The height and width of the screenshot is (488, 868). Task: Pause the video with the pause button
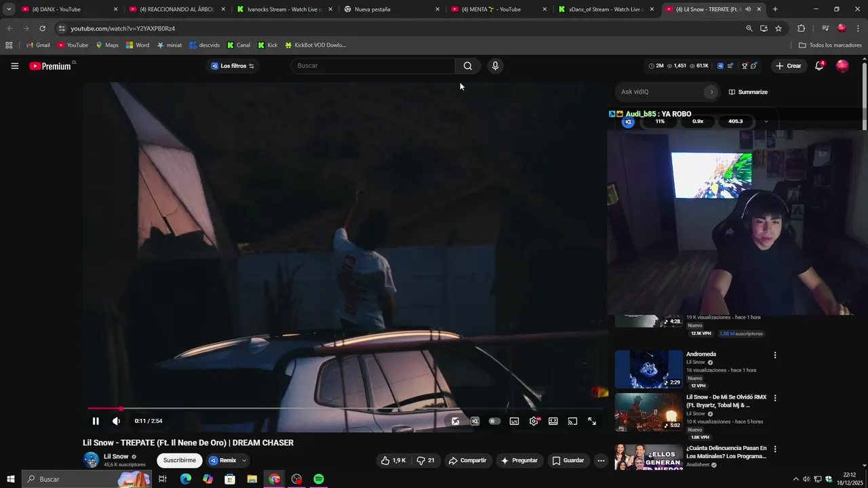pyautogui.click(x=96, y=421)
